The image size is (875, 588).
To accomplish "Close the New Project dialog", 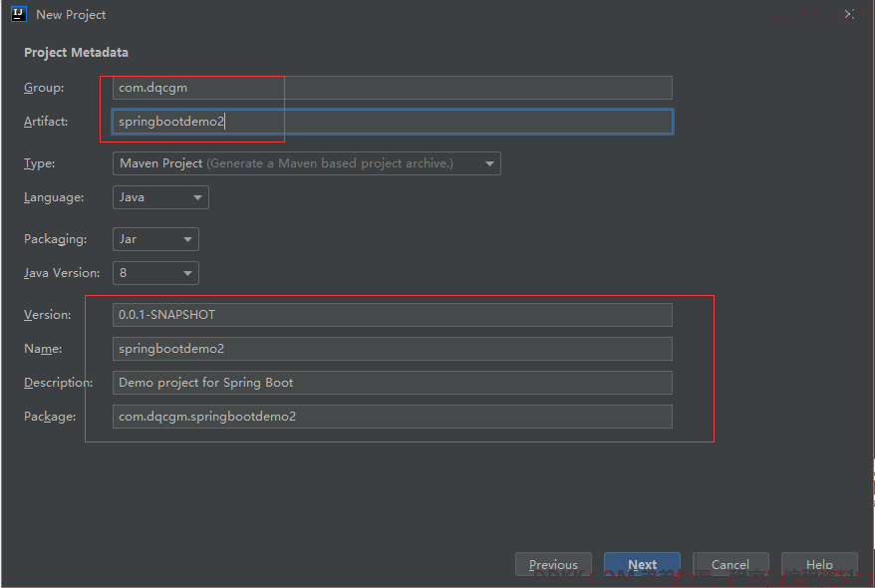I will click(x=849, y=14).
